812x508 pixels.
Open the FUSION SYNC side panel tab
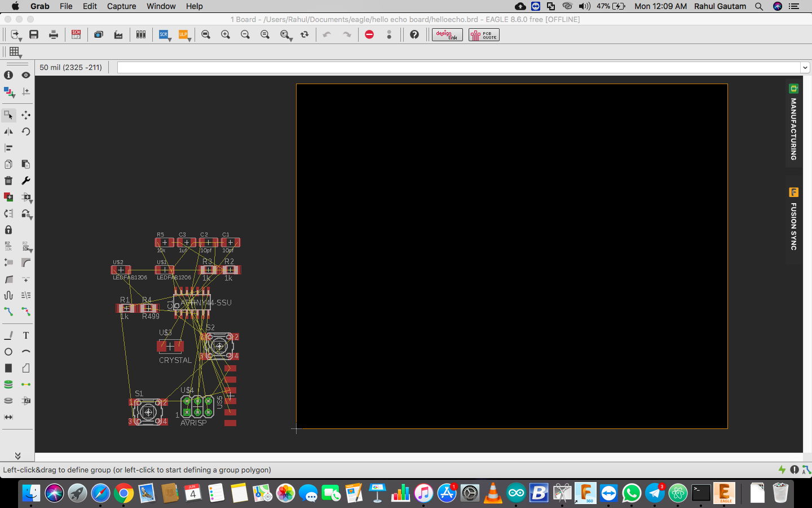793,220
